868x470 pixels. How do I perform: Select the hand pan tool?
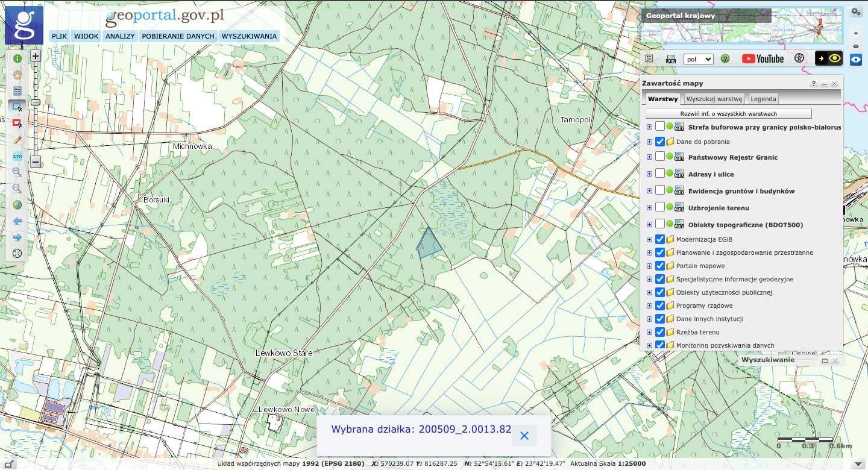[x=17, y=75]
